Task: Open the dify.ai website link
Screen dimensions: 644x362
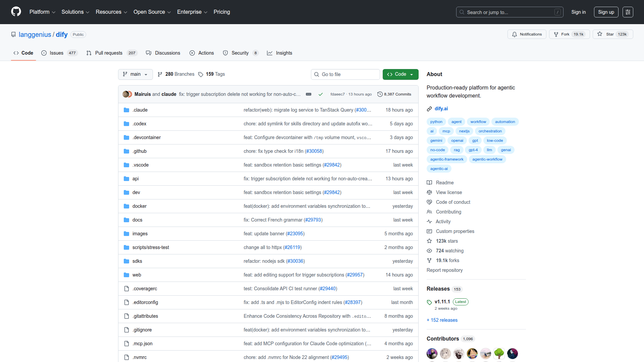Action: pyautogui.click(x=441, y=109)
